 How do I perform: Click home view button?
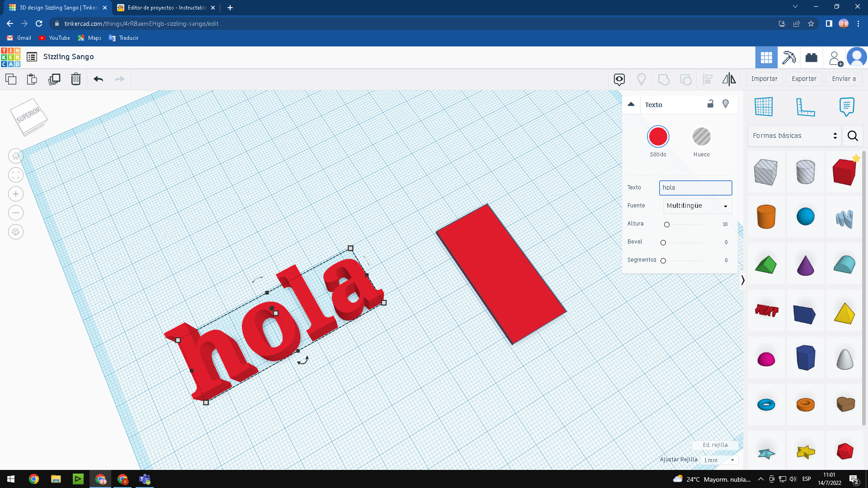(16, 156)
